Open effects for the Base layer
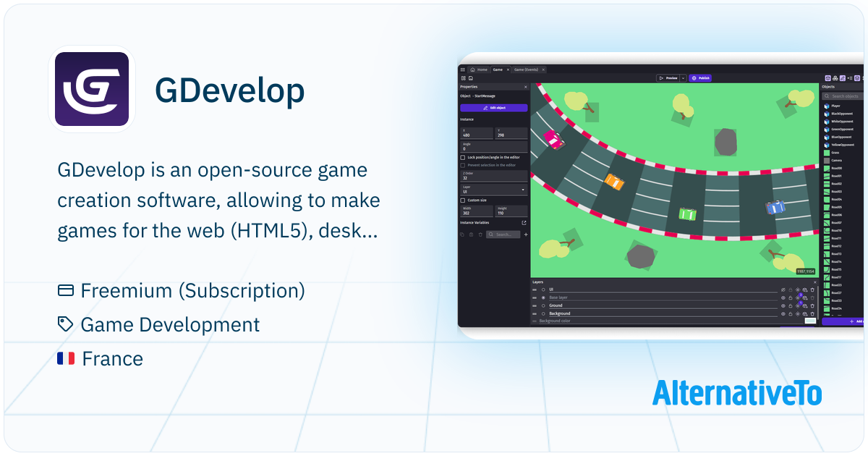Screen dimensions: 868x456 [x=798, y=297]
